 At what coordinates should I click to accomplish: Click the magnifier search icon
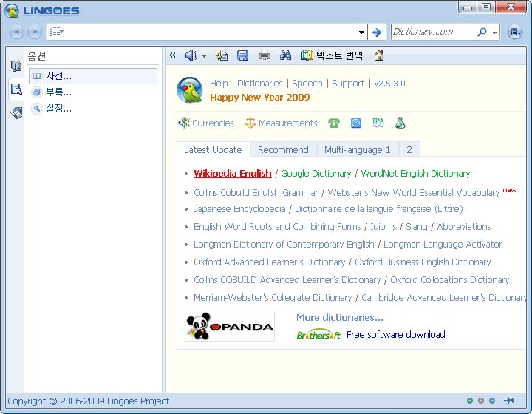click(x=482, y=32)
